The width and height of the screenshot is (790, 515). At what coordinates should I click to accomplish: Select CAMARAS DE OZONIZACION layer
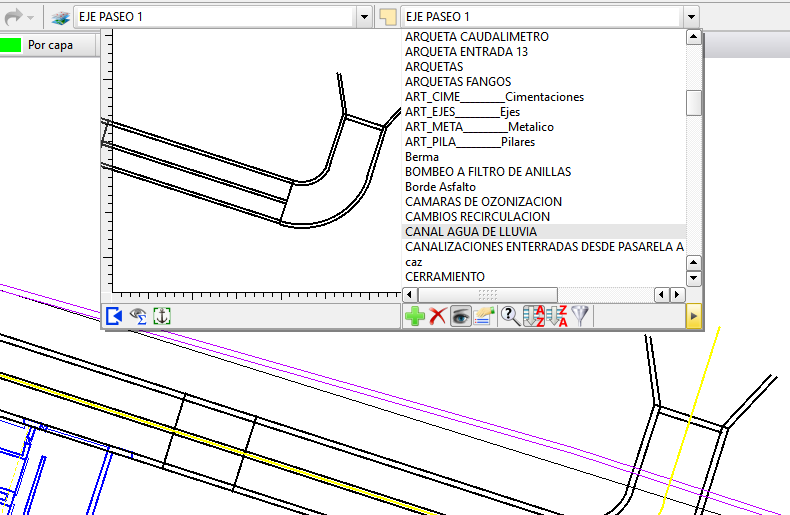[544, 202]
